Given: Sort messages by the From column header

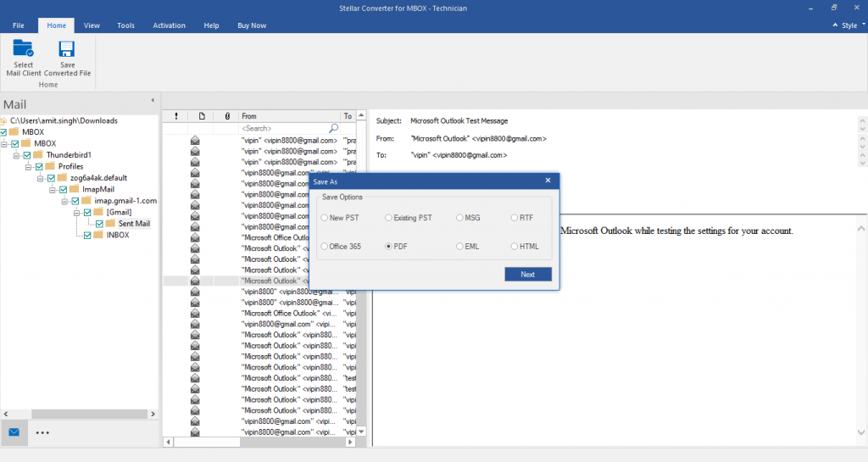Looking at the screenshot, I should (289, 116).
